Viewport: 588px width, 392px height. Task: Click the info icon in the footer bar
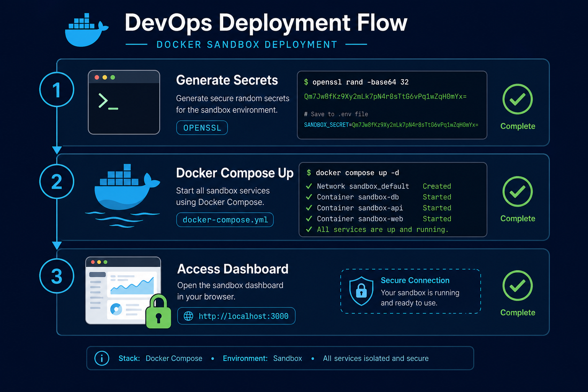tap(102, 358)
